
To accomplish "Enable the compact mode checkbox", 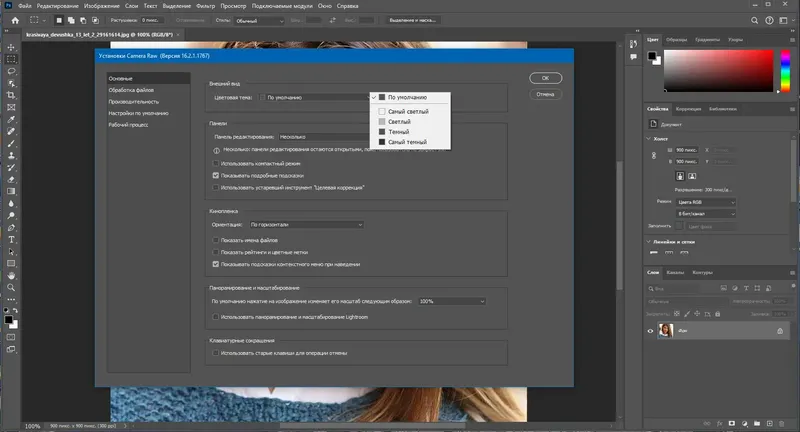I will [x=216, y=163].
